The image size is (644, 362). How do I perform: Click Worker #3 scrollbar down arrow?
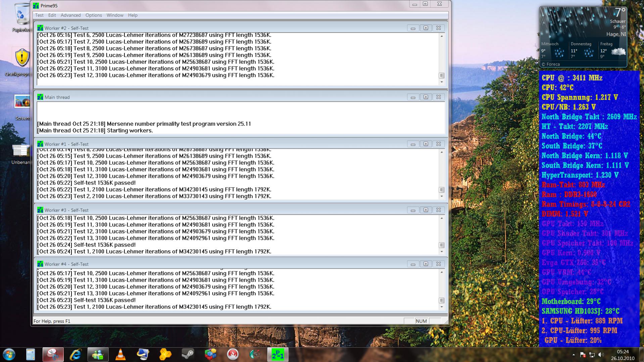pos(442,252)
